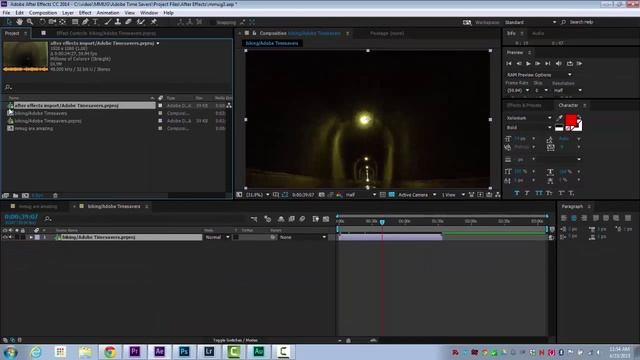Create a new composition from Project panel
Image resolution: width=640 pixels, height=360 pixels.
point(25,196)
